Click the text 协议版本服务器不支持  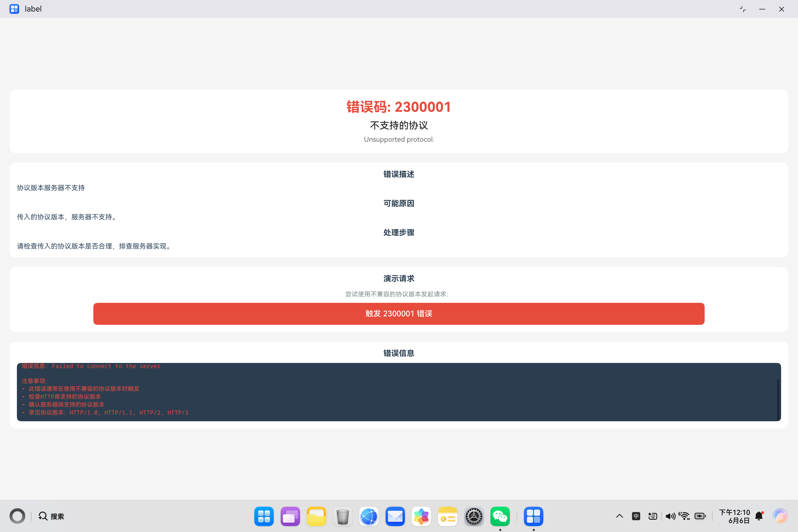pos(51,188)
